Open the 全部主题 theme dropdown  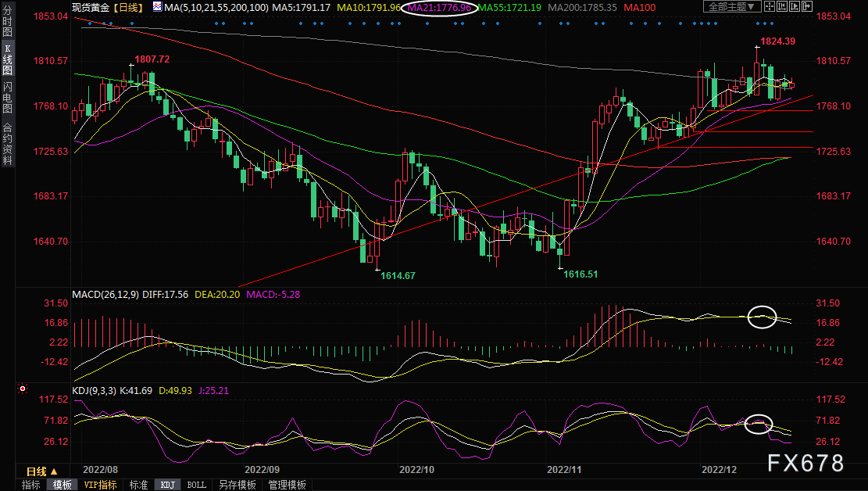[x=731, y=7]
